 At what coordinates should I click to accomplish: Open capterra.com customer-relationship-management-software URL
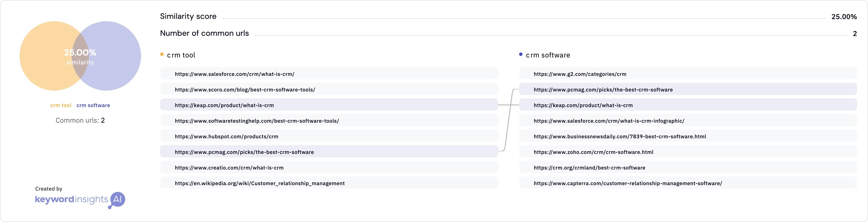coord(688,183)
